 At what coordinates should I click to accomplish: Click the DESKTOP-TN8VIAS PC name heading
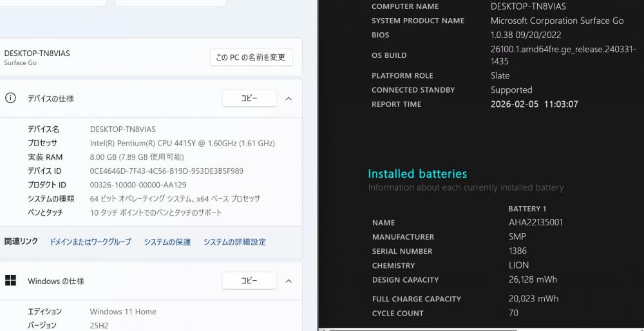[x=37, y=53]
